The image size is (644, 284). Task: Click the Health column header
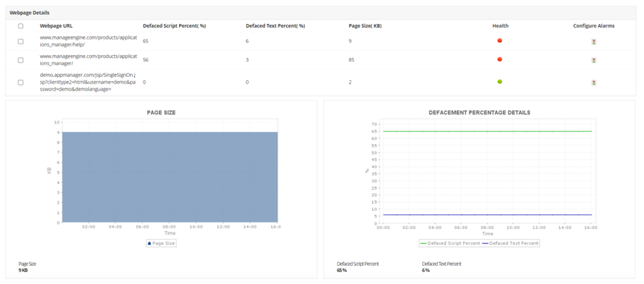coord(500,26)
